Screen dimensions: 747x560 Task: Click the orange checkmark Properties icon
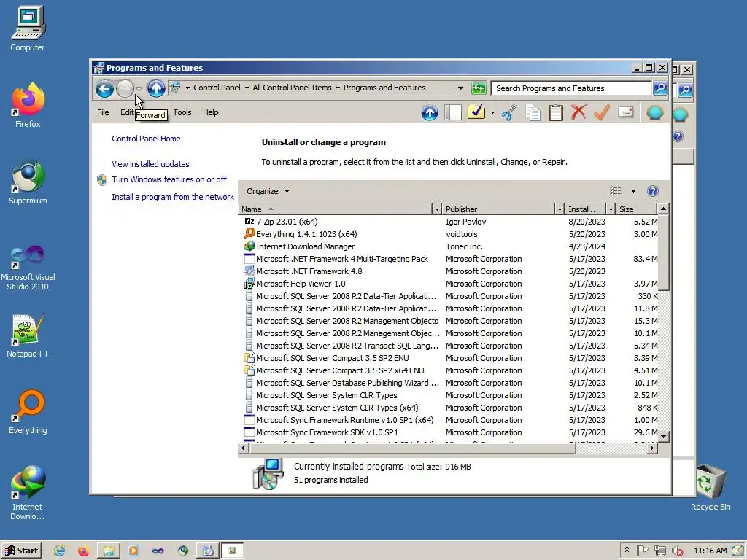pyautogui.click(x=602, y=112)
